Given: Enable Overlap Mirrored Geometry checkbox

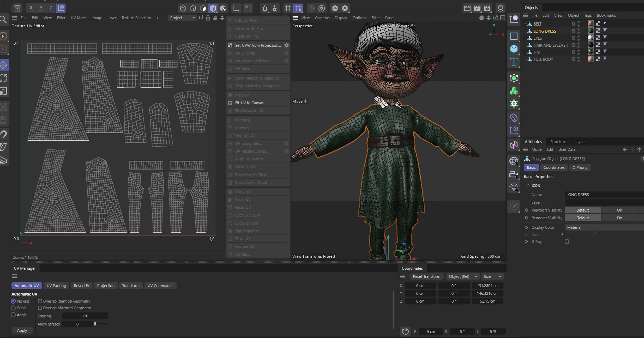Looking at the screenshot, I should pos(40,308).
